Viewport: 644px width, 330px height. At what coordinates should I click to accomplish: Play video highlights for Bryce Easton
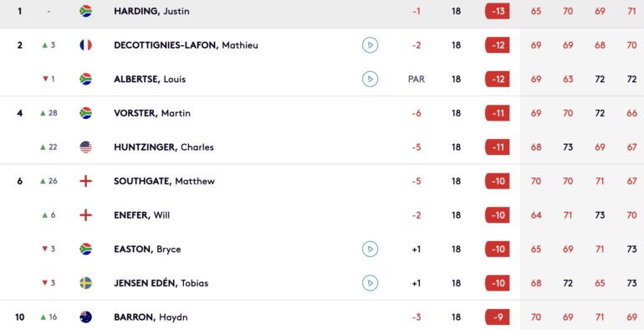370,249
